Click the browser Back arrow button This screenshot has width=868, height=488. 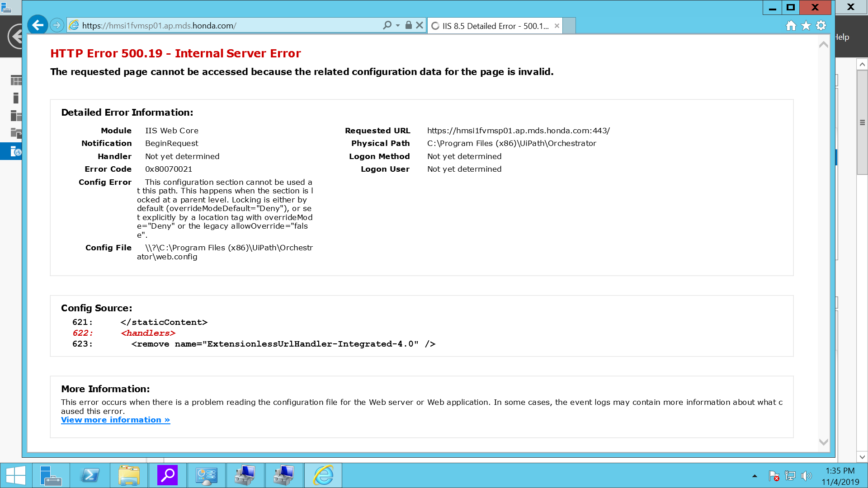[38, 25]
